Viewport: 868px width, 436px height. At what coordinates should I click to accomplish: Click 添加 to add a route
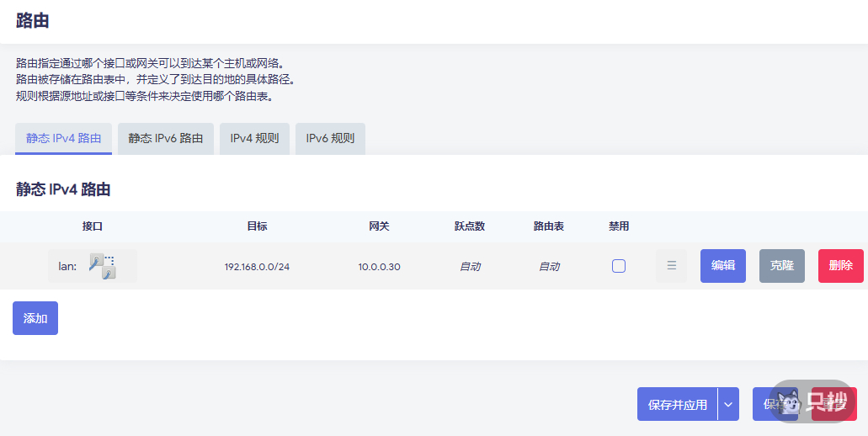[35, 318]
